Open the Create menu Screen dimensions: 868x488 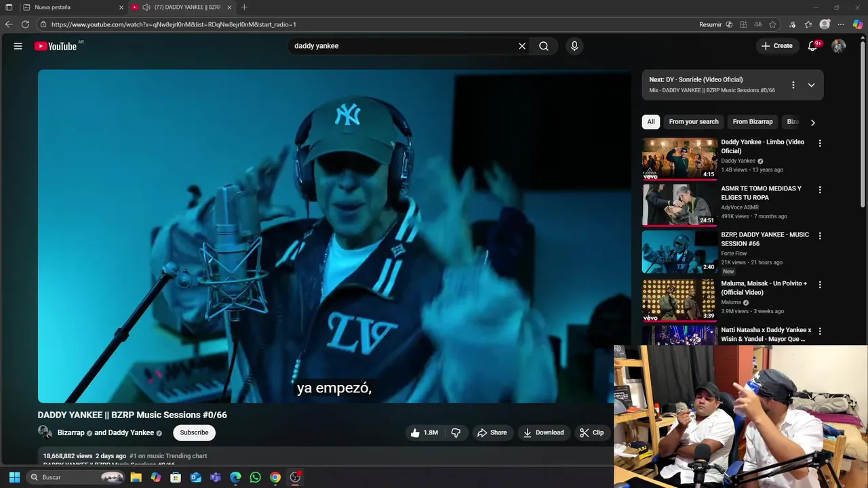pos(777,46)
